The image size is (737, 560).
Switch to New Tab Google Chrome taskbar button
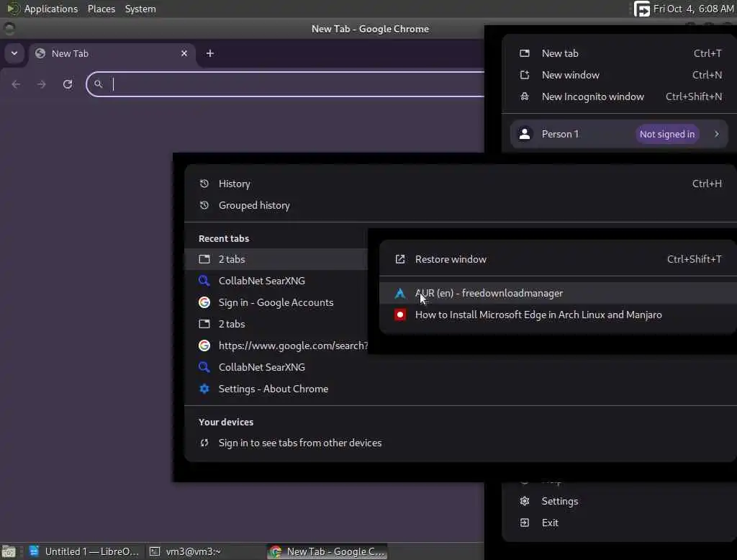click(x=327, y=551)
